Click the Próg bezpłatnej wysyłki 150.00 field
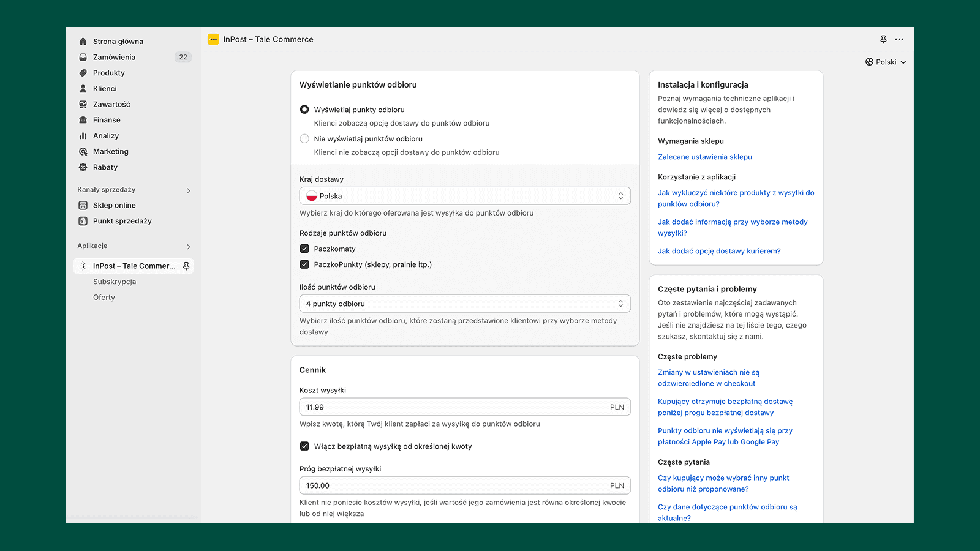 (465, 485)
